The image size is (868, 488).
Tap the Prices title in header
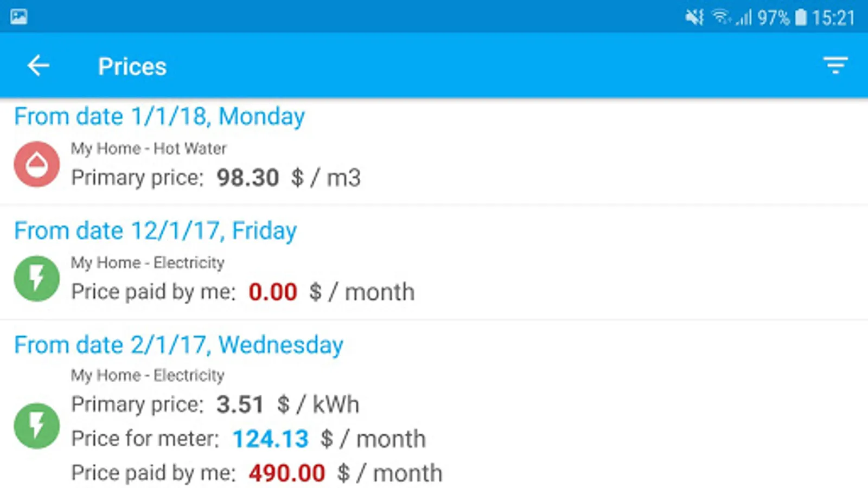[x=132, y=67]
